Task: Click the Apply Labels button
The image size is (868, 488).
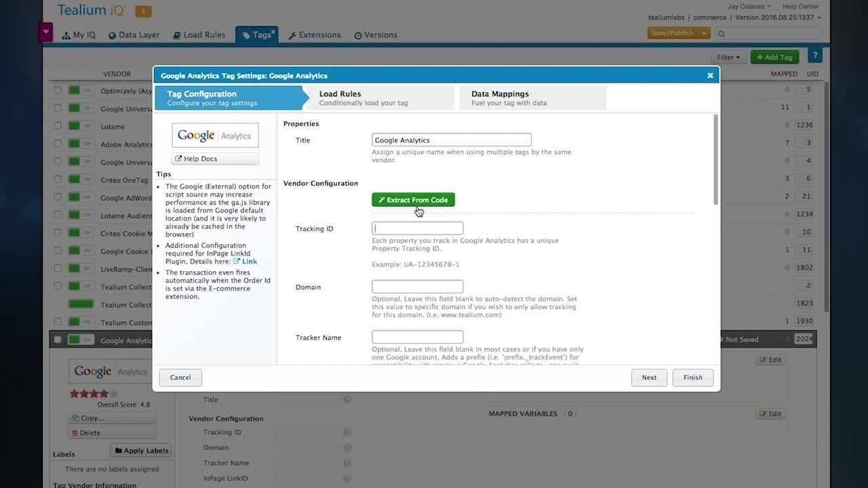Action: tap(141, 450)
